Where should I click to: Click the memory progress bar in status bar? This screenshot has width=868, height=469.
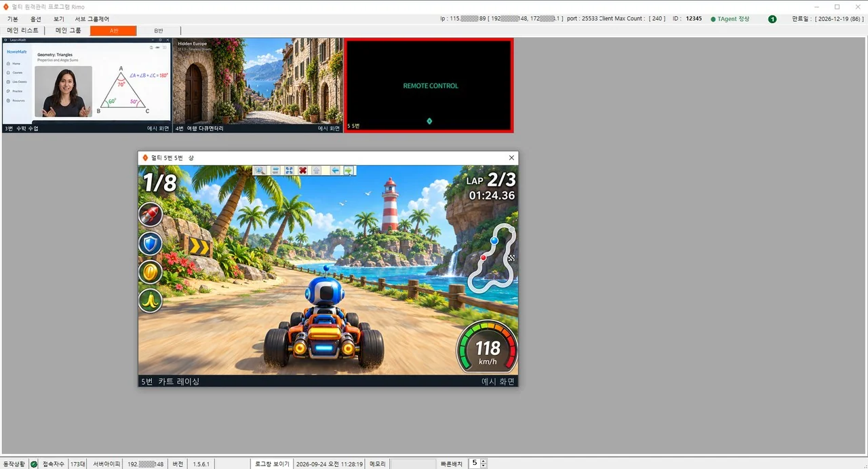click(x=414, y=464)
